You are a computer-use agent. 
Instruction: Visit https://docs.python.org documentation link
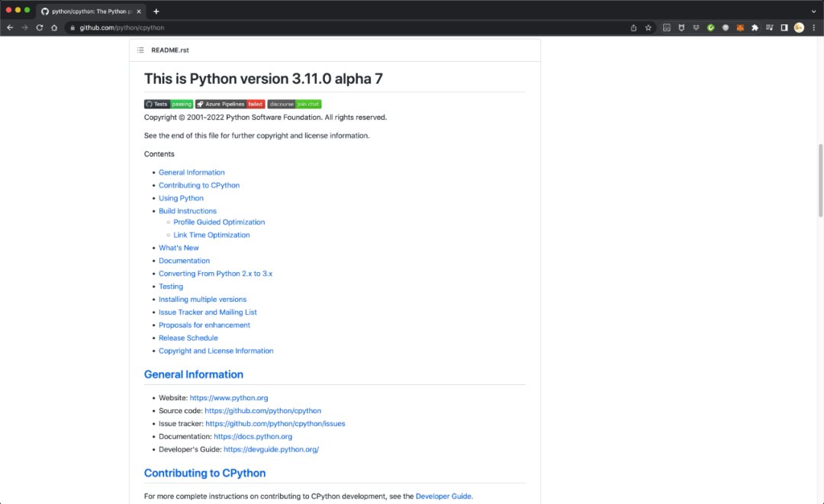pos(253,437)
